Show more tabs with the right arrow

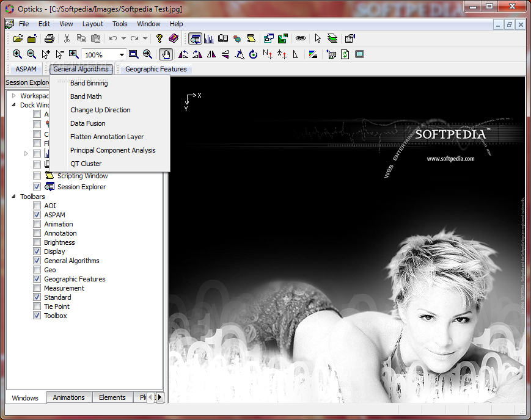tap(160, 397)
